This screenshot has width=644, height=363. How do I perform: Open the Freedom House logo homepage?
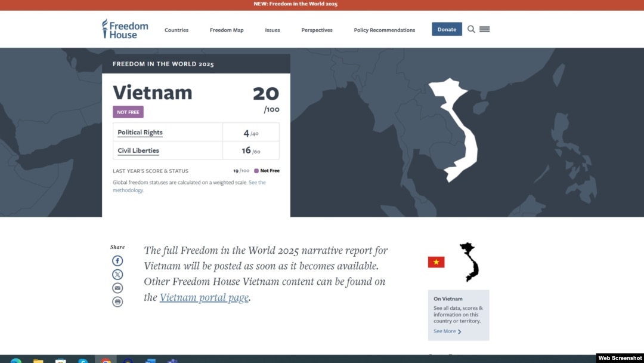(125, 29)
